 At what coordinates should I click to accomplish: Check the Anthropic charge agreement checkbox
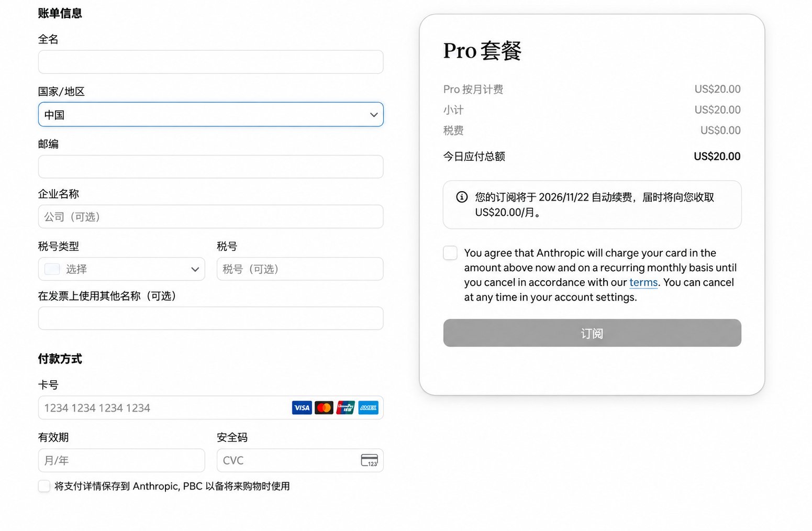[x=450, y=253]
